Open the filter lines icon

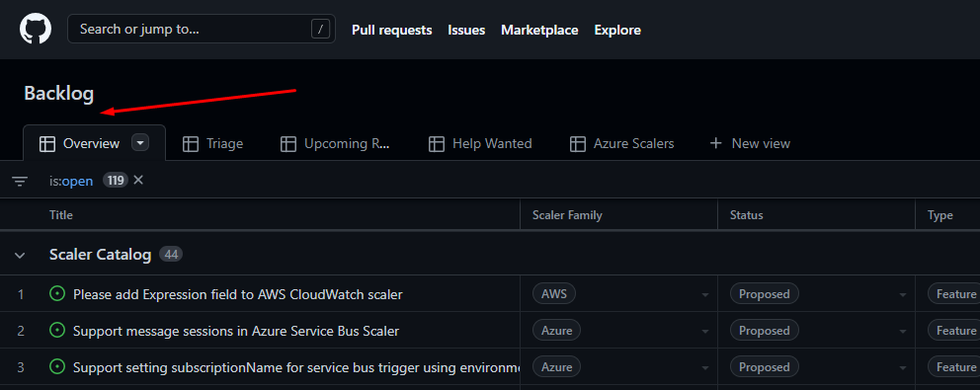click(20, 182)
